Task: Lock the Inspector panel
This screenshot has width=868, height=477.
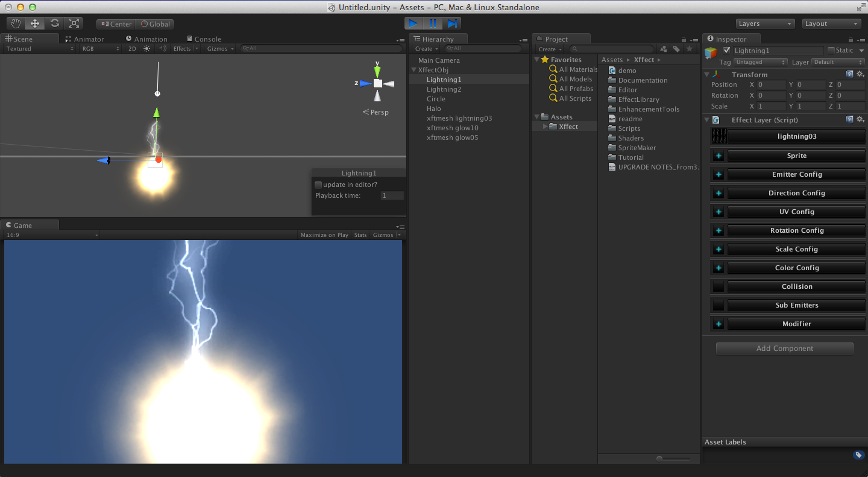Action: pos(849,39)
